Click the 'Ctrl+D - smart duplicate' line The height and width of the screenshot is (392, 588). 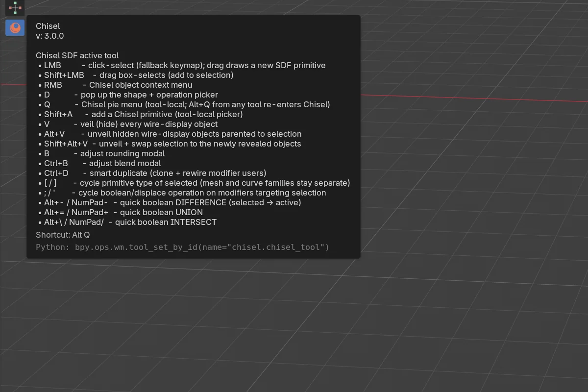tap(152, 173)
